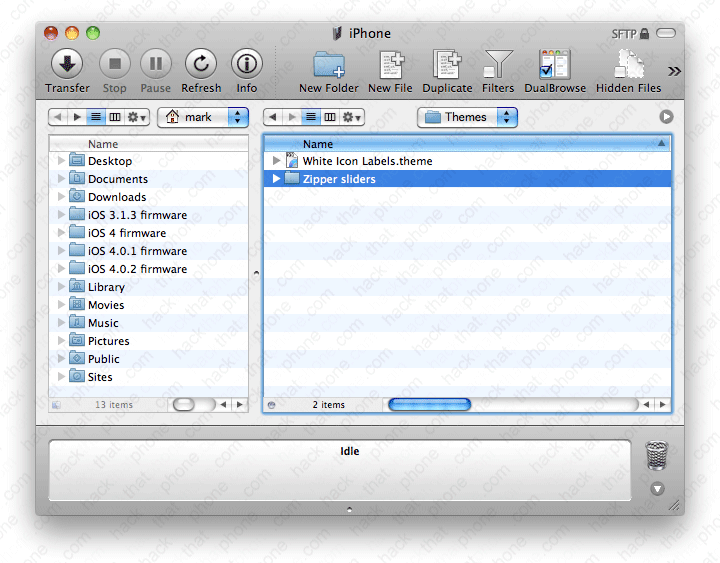Expand White Icon Labels.theme item
This screenshot has height=563, width=720.
coord(277,161)
